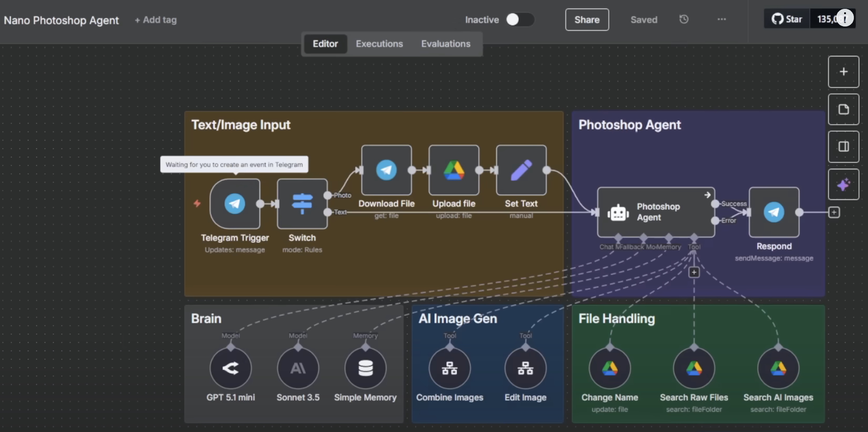
Task: Click the Nano Photoshop Agent workflow title
Action: click(x=61, y=20)
